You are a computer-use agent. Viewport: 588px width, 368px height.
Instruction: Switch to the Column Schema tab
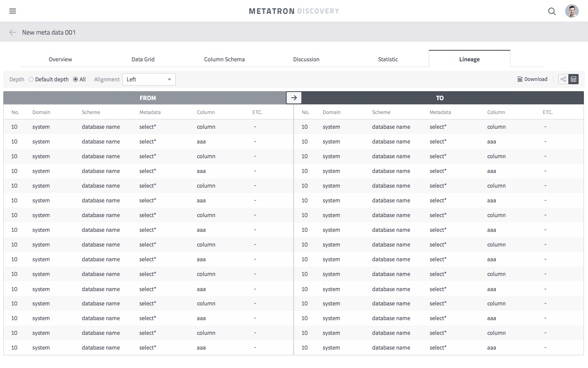[224, 59]
